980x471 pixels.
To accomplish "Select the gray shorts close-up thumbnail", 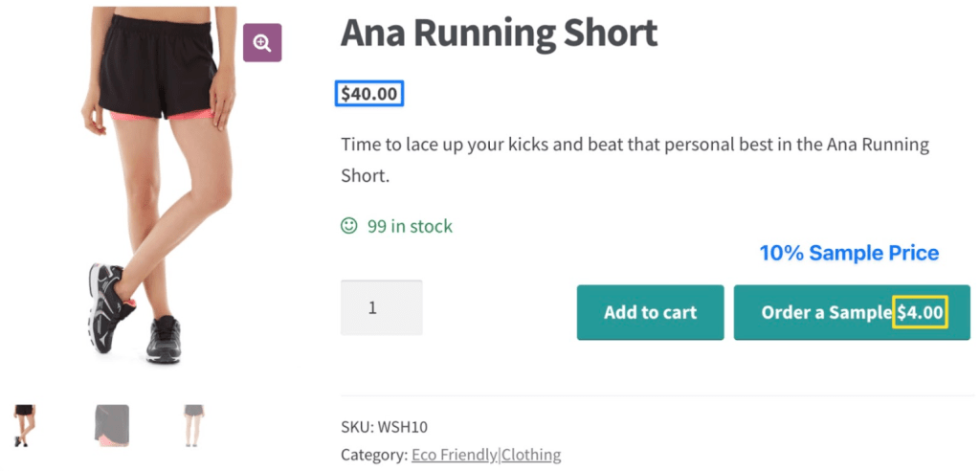I will (x=112, y=425).
